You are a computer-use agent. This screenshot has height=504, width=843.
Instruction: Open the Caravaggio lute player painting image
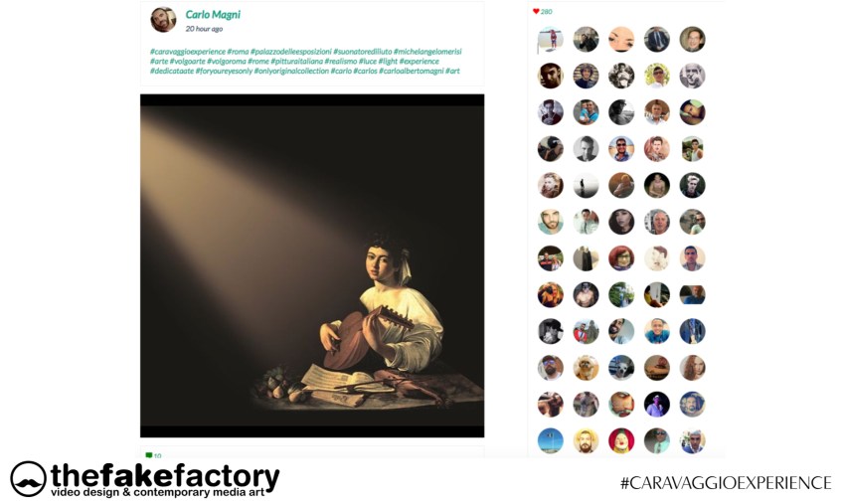click(x=312, y=265)
